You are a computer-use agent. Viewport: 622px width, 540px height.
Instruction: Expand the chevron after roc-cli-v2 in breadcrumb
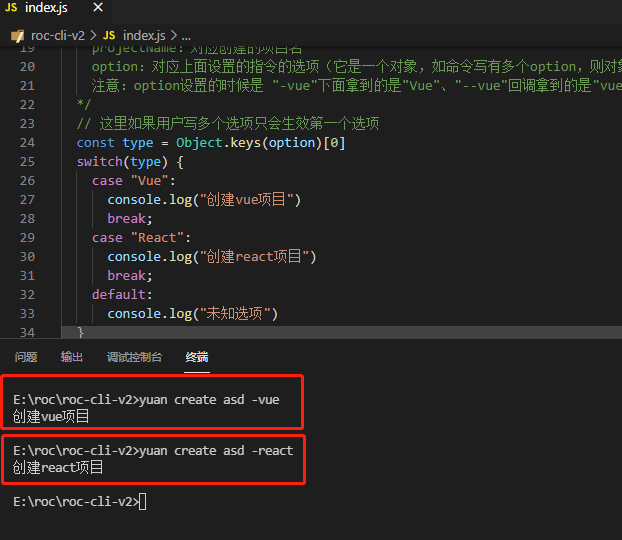pyautogui.click(x=94, y=36)
